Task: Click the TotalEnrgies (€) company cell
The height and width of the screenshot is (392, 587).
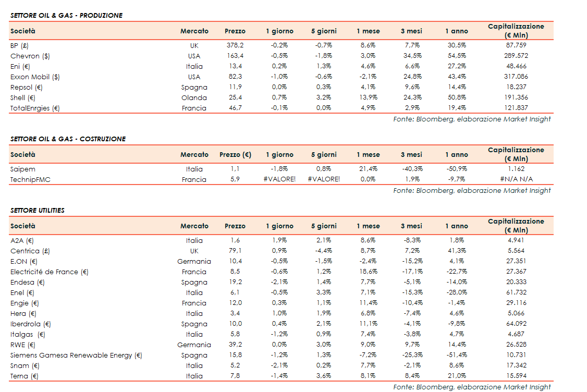Action: pos(35,108)
